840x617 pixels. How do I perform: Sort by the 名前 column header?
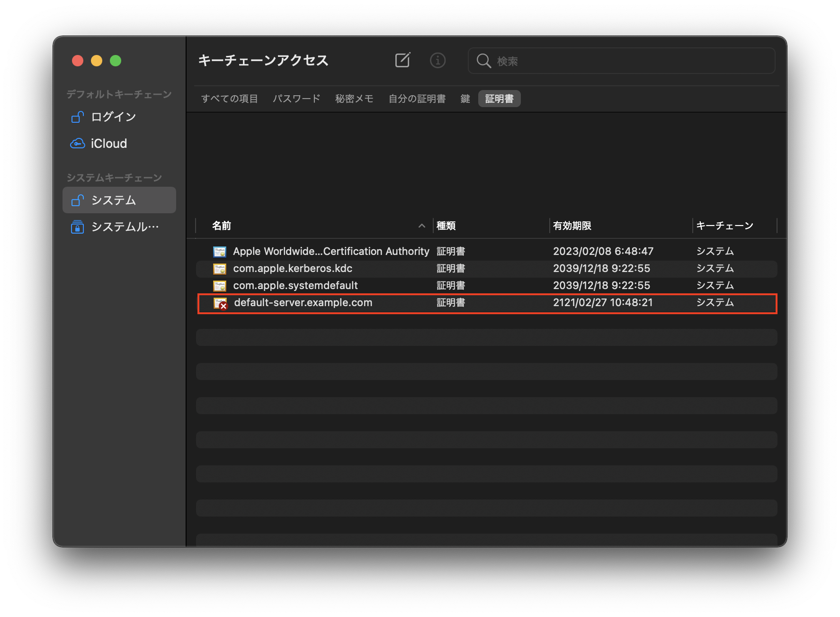(314, 226)
